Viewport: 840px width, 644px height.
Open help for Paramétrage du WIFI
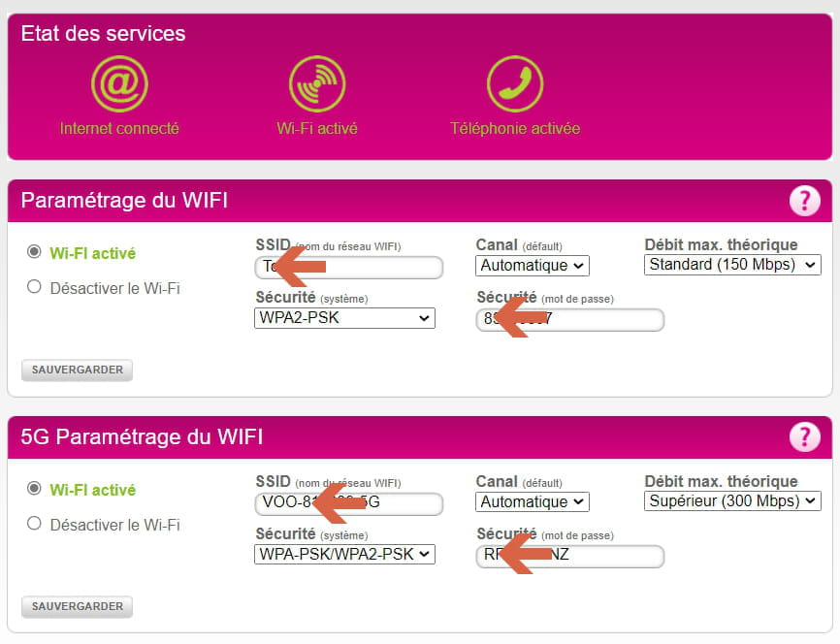coord(805,201)
